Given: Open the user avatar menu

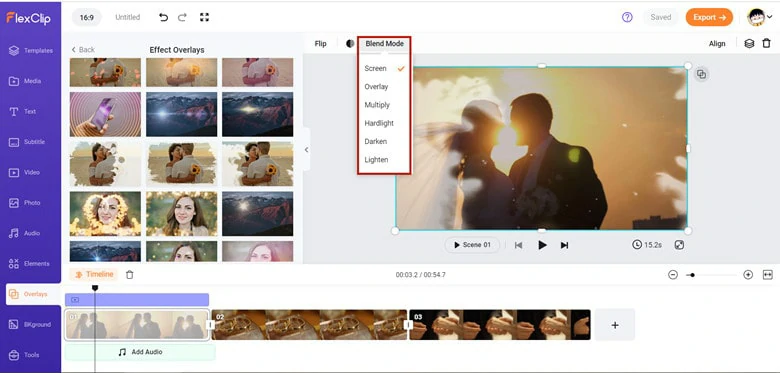Looking at the screenshot, I should point(760,17).
